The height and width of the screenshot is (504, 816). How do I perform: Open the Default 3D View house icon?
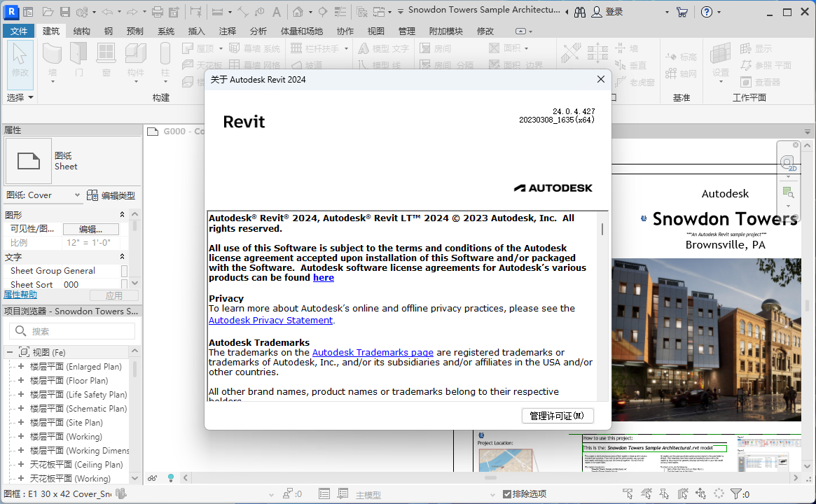tap(298, 11)
